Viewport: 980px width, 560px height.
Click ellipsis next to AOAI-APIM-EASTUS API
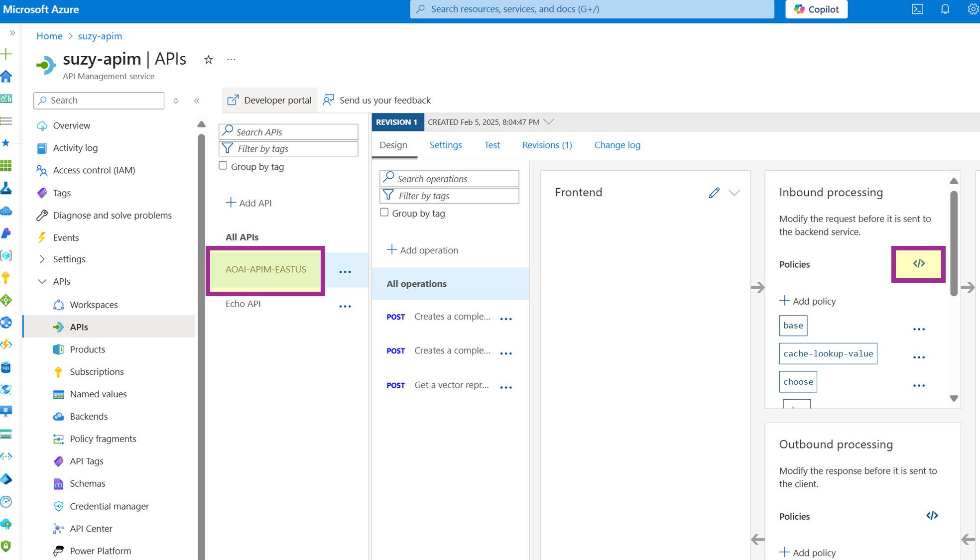point(345,272)
